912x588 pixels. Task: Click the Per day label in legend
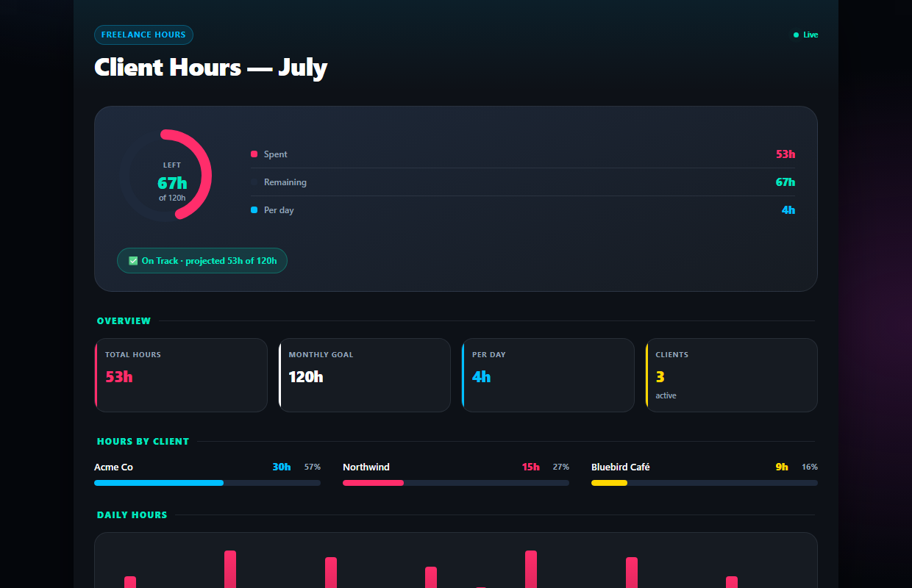pos(279,210)
